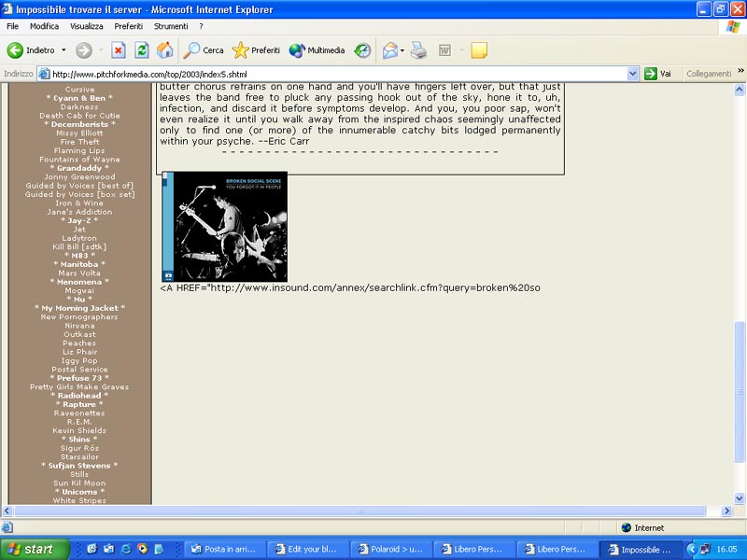This screenshot has width=747, height=560.
Task: Go back with the Indietro button
Action: pos(31,50)
